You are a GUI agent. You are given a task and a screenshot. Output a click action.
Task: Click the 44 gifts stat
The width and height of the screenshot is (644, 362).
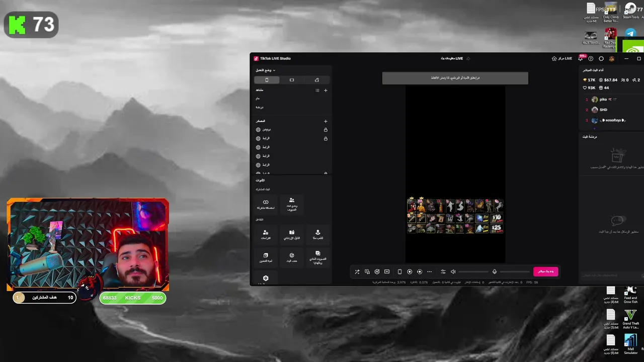(604, 88)
